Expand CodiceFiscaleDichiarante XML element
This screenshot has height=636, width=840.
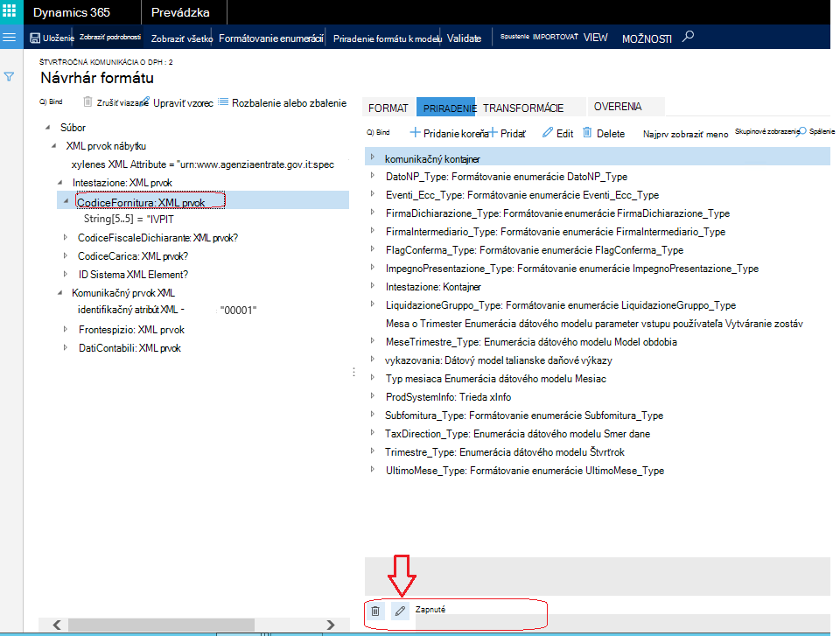tap(66, 237)
